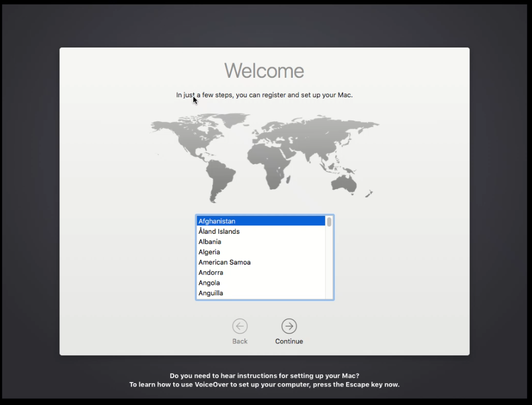Image resolution: width=532 pixels, height=405 pixels.
Task: Choose Åland Islands from the list
Action: pyautogui.click(x=260, y=232)
